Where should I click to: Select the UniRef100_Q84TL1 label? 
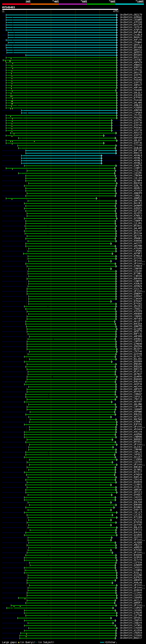point(131,45)
